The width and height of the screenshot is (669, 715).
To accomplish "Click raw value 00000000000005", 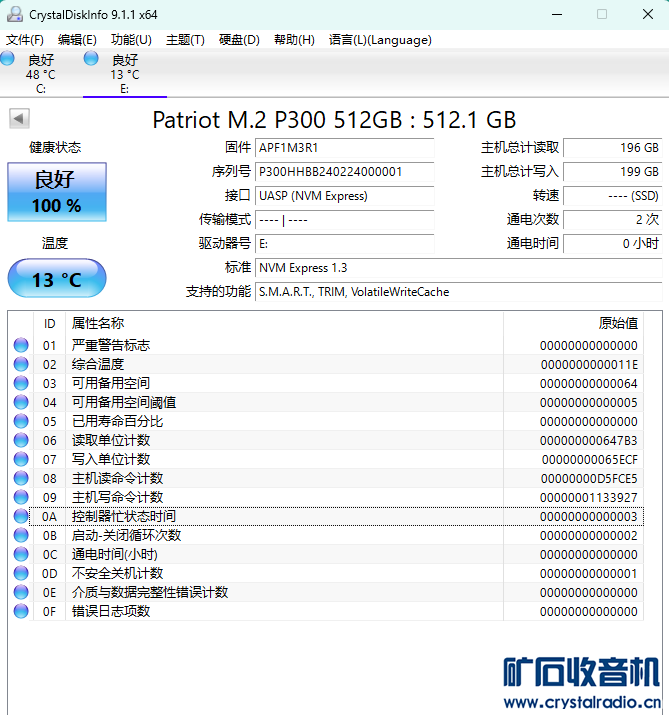I will (x=589, y=403).
